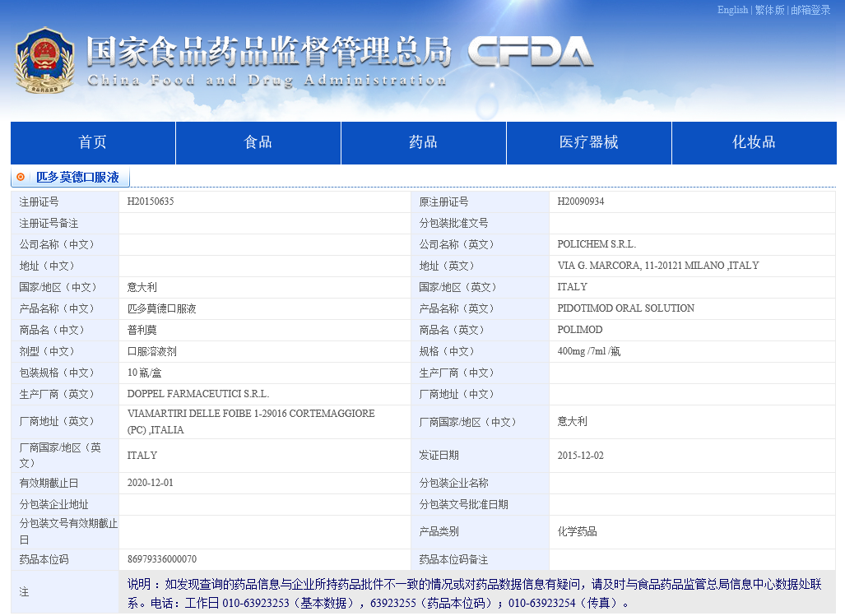Click the 厂商地址（英文） field label
The width and height of the screenshot is (845, 616).
pos(57,422)
